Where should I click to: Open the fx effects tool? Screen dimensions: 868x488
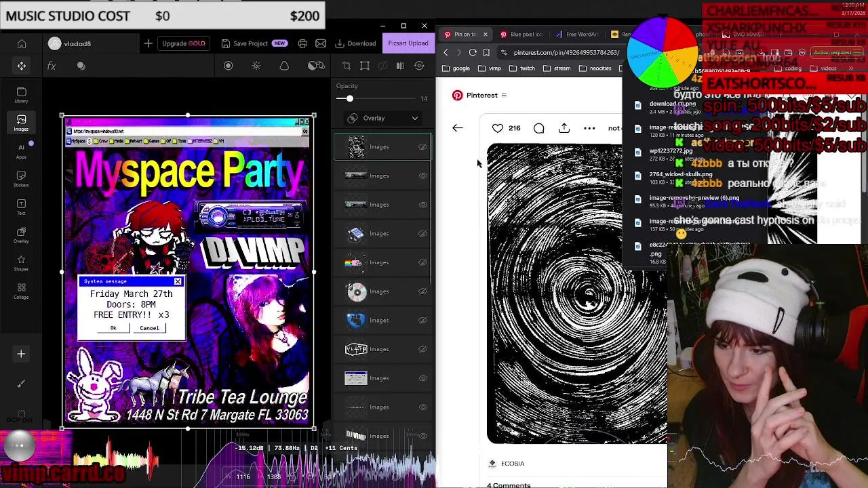click(52, 66)
